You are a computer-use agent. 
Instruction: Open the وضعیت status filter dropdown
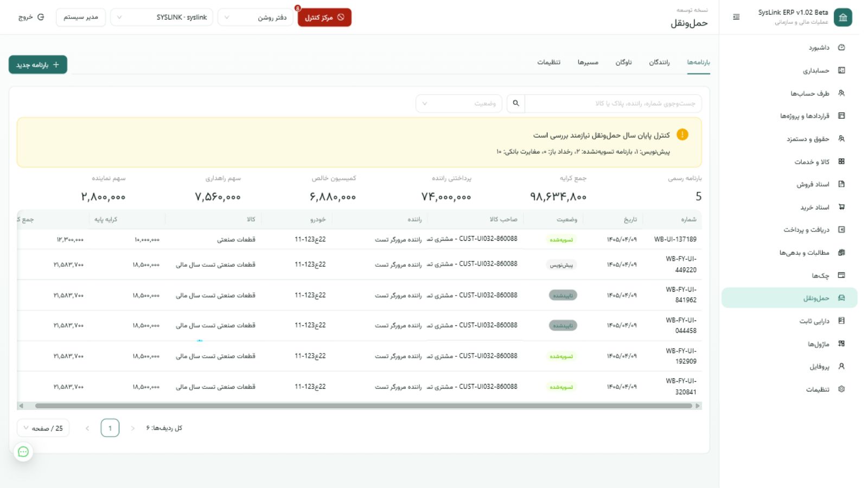pos(459,104)
